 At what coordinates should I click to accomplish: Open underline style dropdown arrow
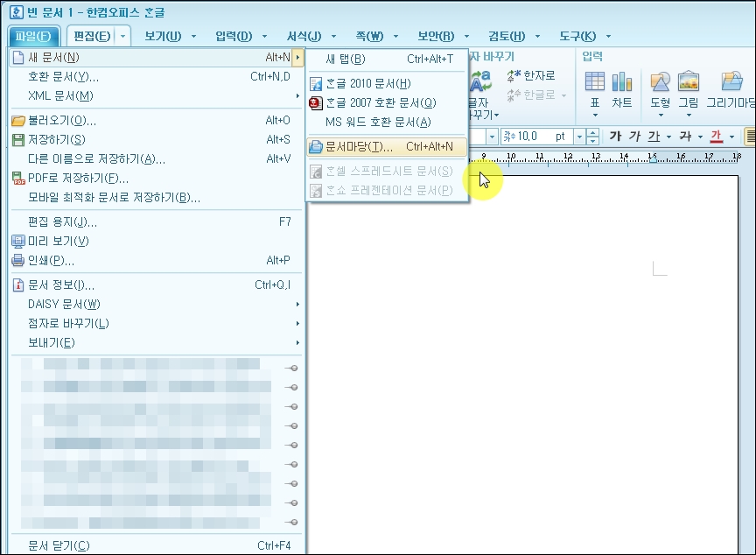click(x=668, y=137)
